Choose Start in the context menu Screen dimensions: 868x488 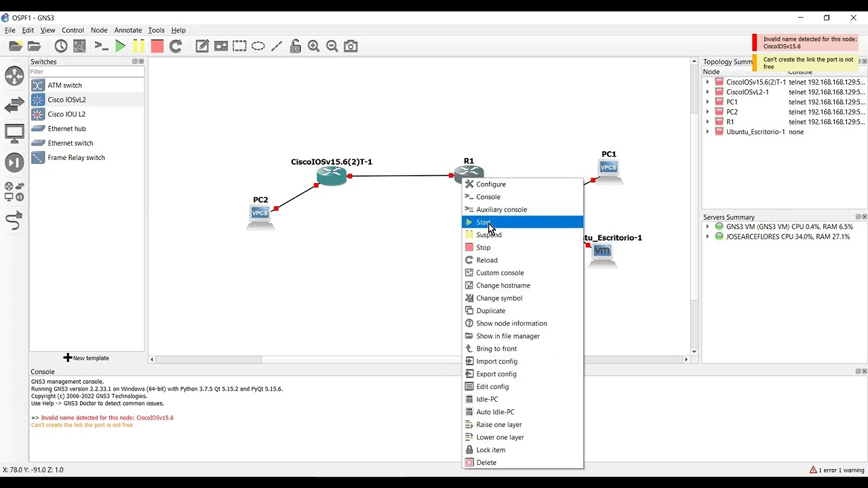click(522, 222)
